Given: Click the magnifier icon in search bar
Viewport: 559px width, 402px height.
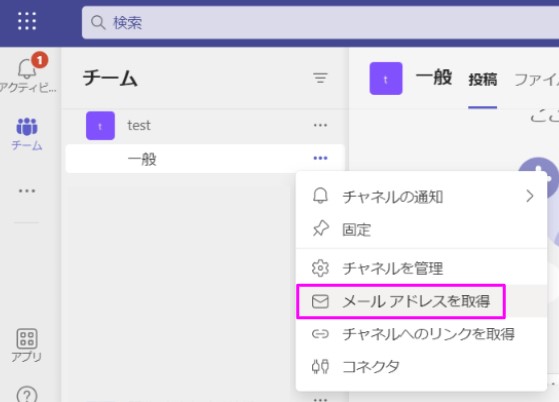Looking at the screenshot, I should (x=98, y=22).
